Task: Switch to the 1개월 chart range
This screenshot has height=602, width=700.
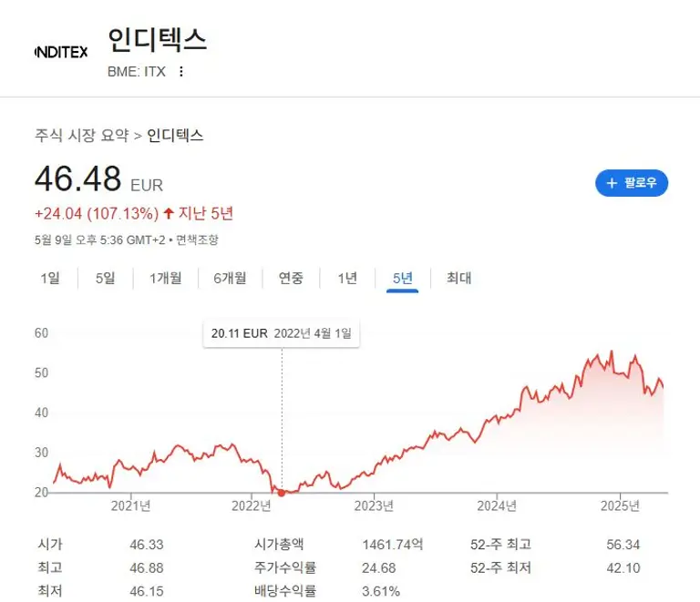Action: (x=165, y=279)
